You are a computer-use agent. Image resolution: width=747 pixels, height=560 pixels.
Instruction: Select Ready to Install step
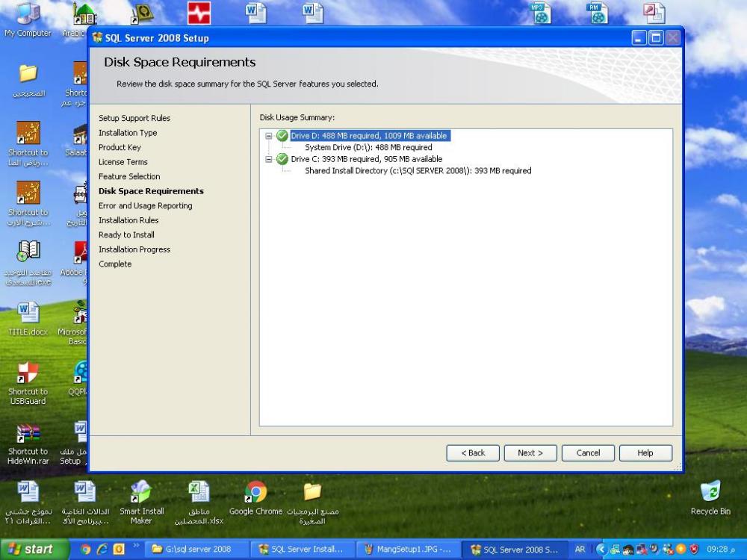click(x=126, y=234)
